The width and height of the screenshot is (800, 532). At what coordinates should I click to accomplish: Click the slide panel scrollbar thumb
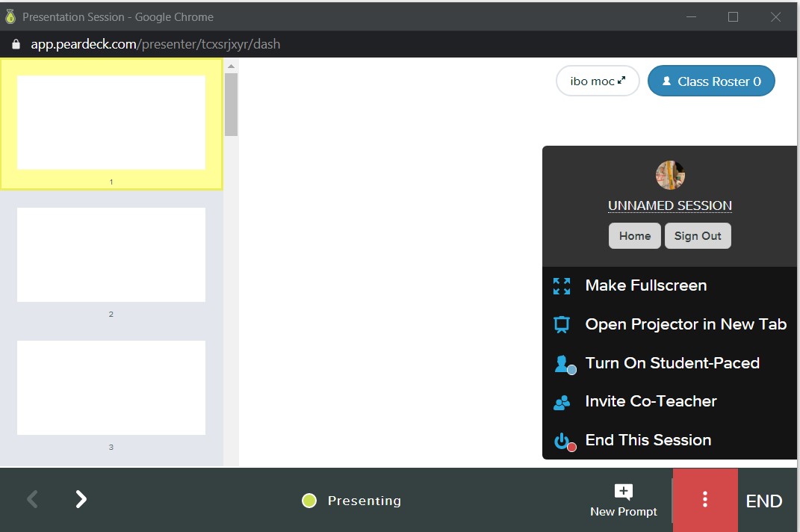231,105
